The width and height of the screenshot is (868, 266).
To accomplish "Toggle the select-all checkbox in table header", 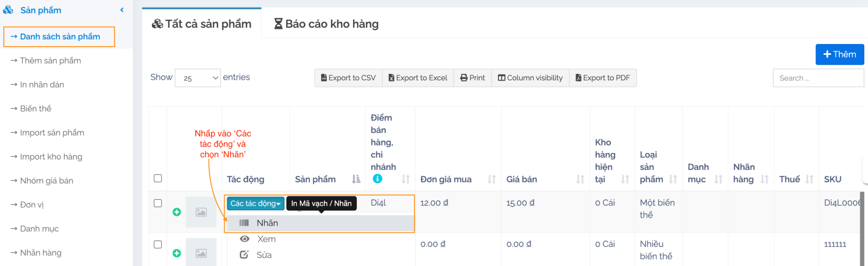I will (158, 178).
